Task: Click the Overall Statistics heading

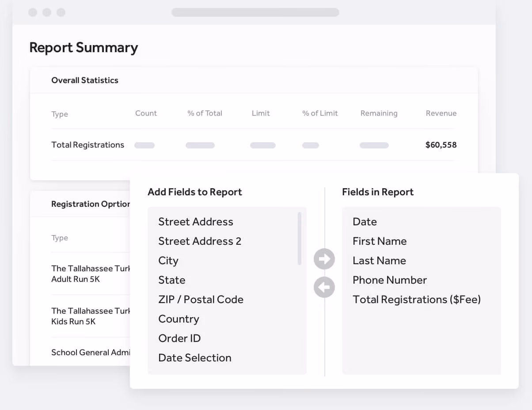Action: pos(85,80)
